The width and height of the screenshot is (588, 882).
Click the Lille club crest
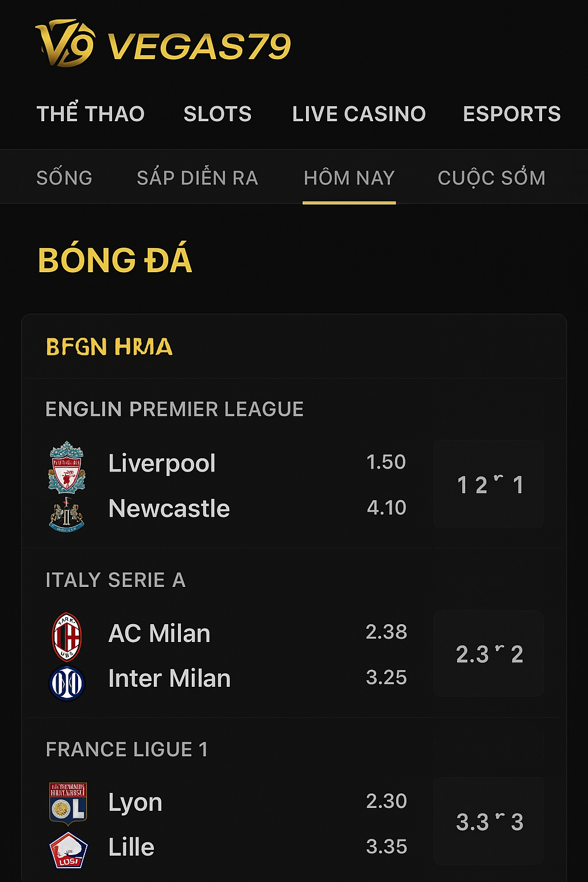point(68,850)
